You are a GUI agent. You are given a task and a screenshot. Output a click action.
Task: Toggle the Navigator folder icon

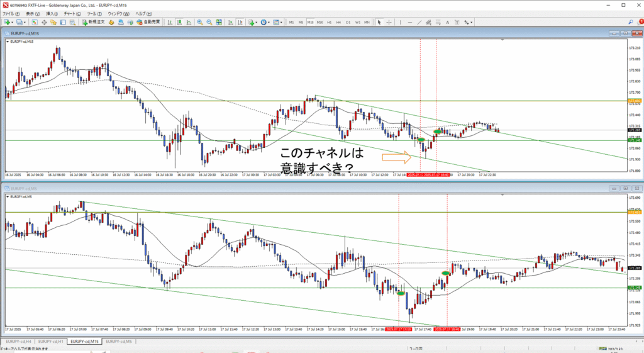click(x=53, y=22)
